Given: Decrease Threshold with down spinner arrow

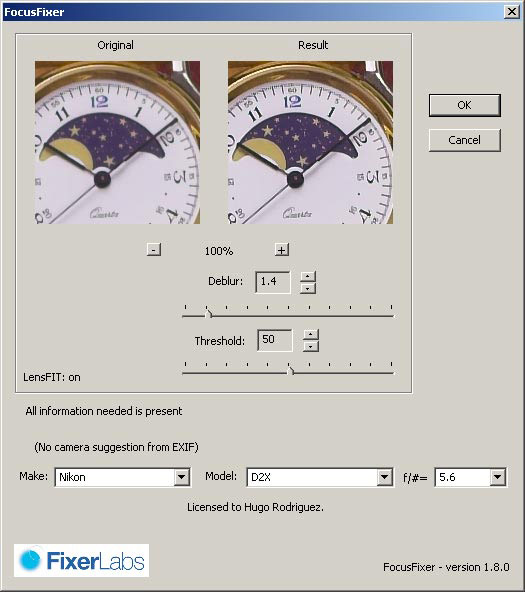Looking at the screenshot, I should [x=311, y=346].
